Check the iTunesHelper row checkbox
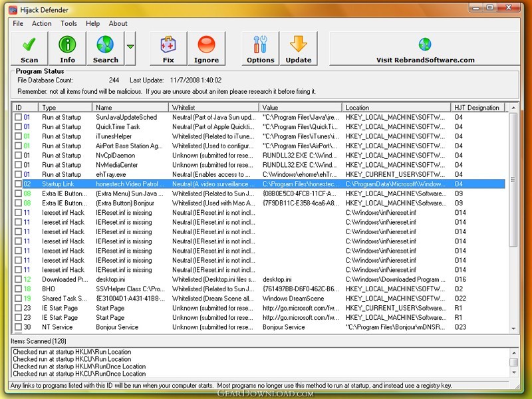 tap(19, 136)
